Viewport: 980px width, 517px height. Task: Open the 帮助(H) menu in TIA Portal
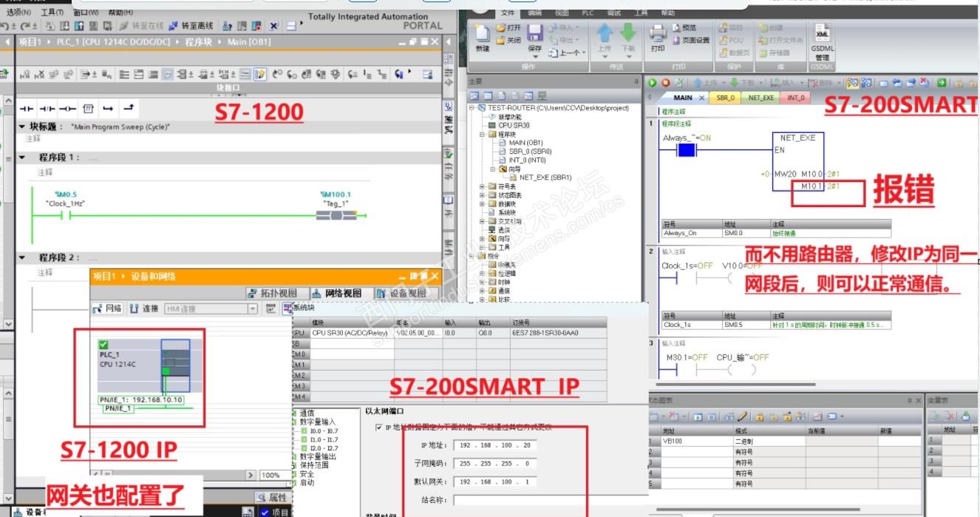pos(120,13)
